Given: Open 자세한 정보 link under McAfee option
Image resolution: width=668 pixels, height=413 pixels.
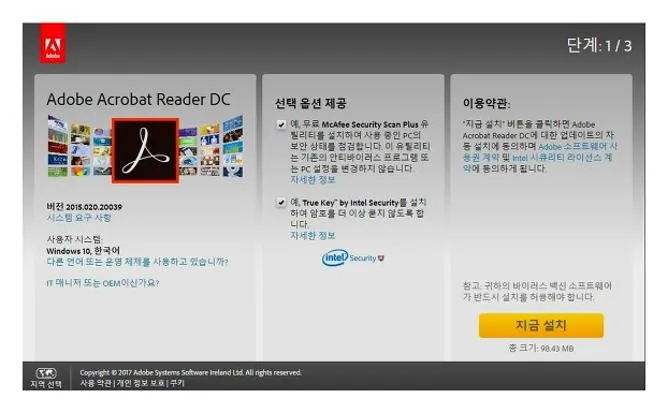Looking at the screenshot, I should click(313, 180).
